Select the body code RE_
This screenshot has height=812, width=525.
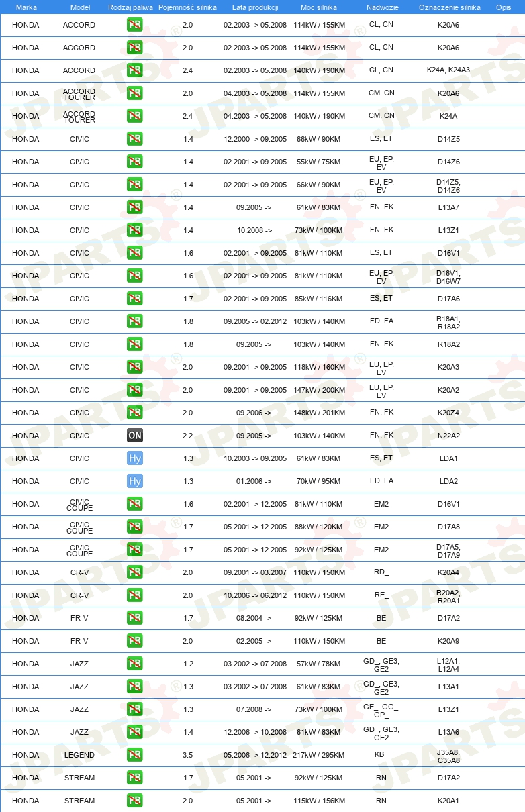tap(381, 595)
